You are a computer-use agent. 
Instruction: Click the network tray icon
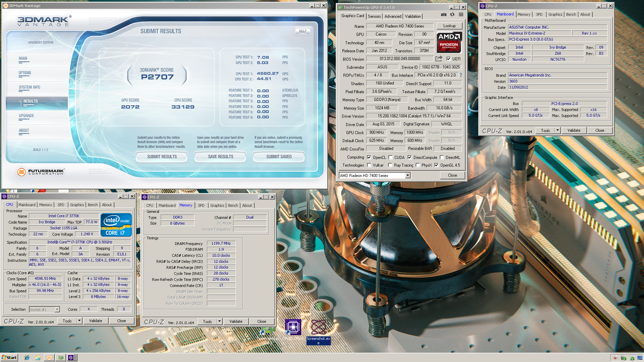615,358
